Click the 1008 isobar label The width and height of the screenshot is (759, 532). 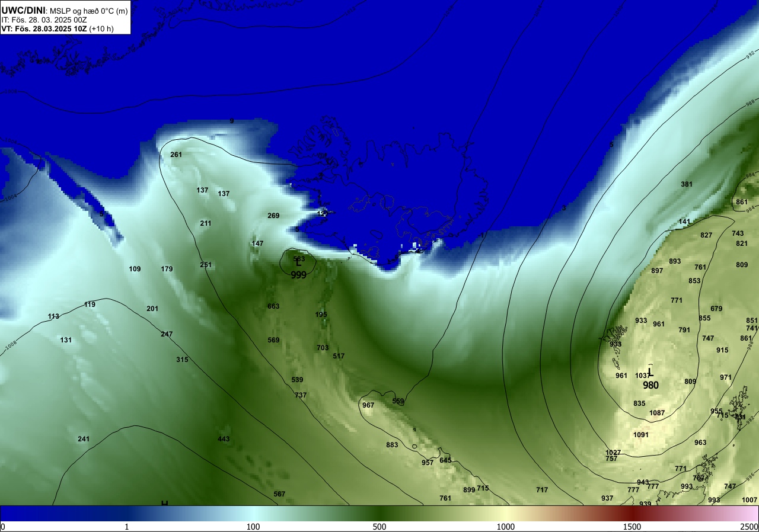pyautogui.click(x=12, y=347)
